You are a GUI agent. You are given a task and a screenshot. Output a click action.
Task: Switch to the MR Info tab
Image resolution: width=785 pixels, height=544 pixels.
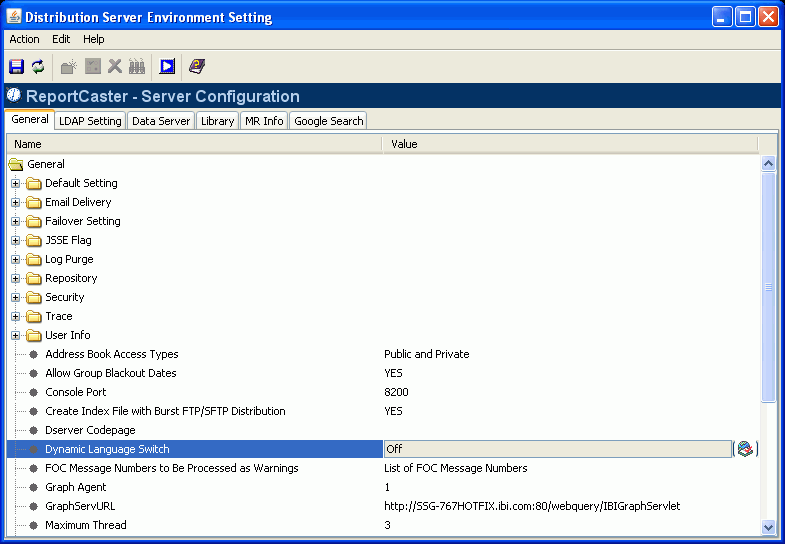pyautogui.click(x=264, y=121)
